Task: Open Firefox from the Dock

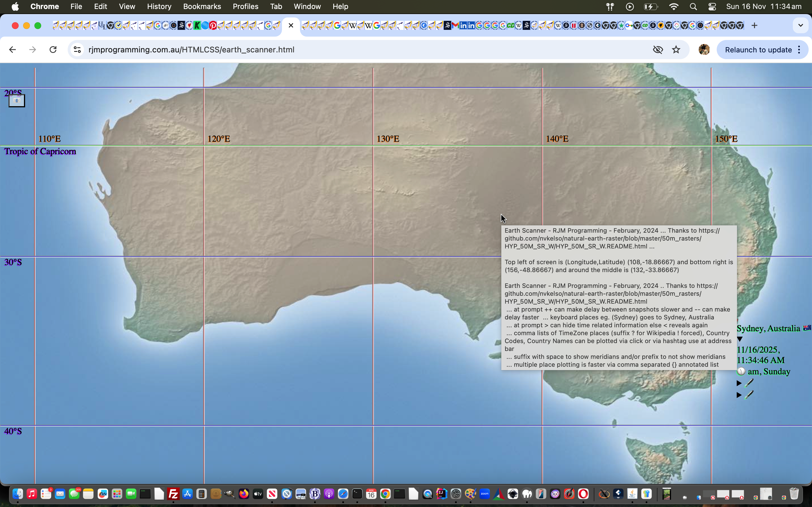Action: 244,494
